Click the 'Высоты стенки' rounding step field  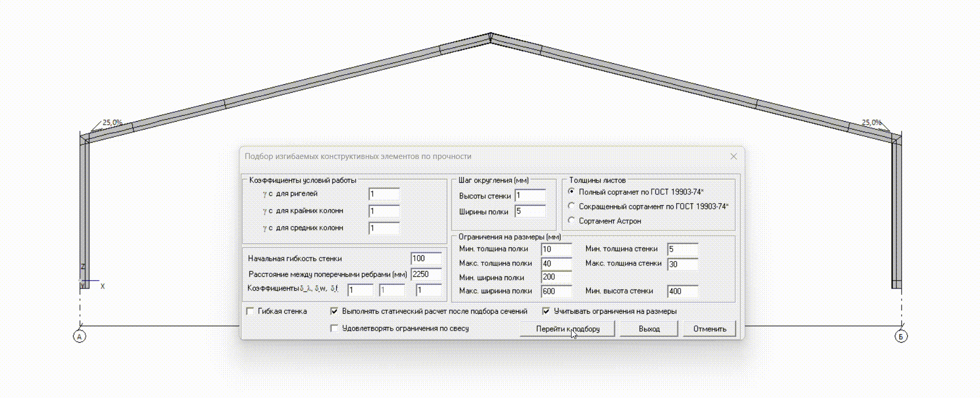pyautogui.click(x=530, y=196)
